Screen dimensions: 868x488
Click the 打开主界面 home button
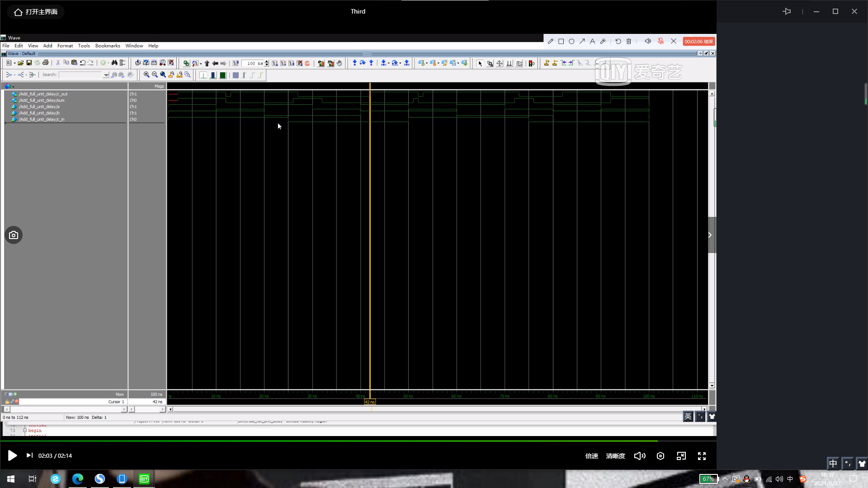(x=36, y=12)
